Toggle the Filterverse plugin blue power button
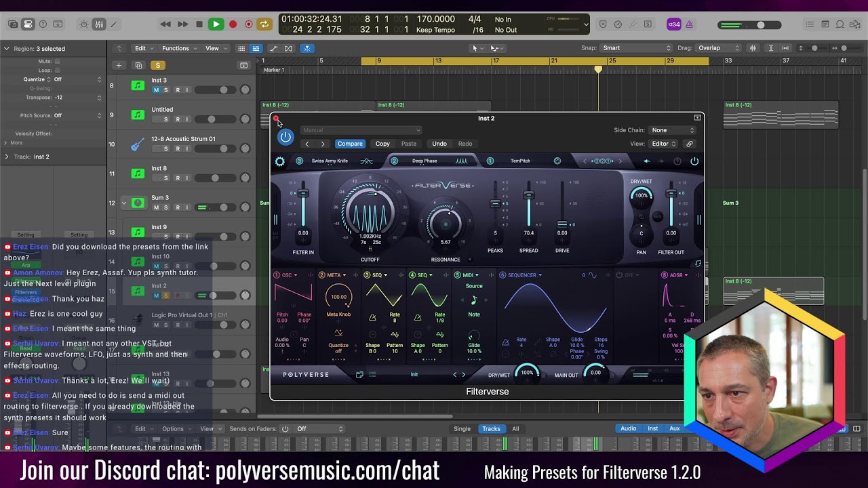868x488 pixels. point(285,138)
